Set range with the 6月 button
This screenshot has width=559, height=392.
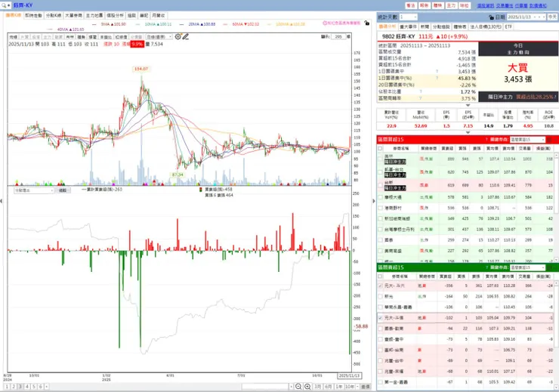[329, 387]
